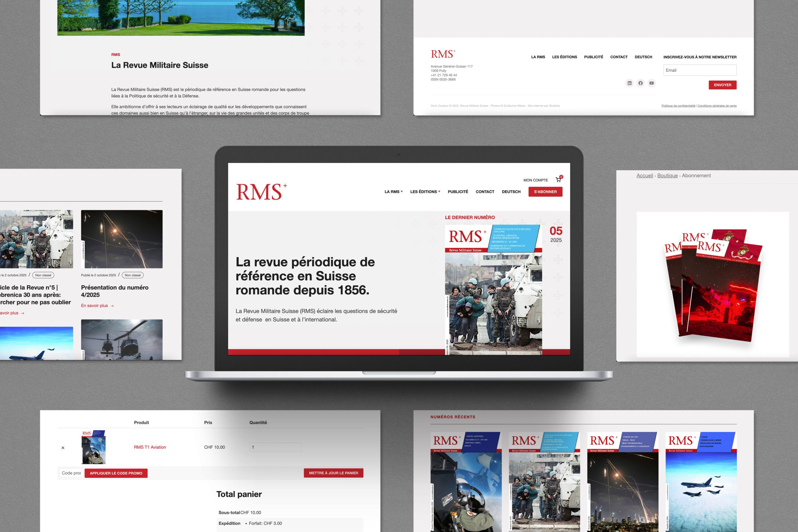Image resolution: width=798 pixels, height=532 pixels.
Task: Click the Facebook icon in footer
Action: tap(641, 83)
